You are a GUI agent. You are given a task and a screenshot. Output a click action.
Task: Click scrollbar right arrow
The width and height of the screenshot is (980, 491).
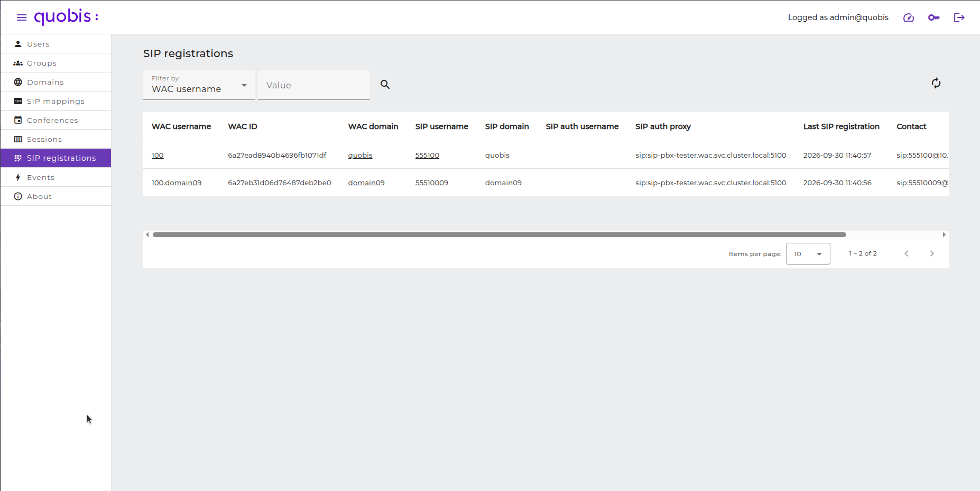point(944,234)
